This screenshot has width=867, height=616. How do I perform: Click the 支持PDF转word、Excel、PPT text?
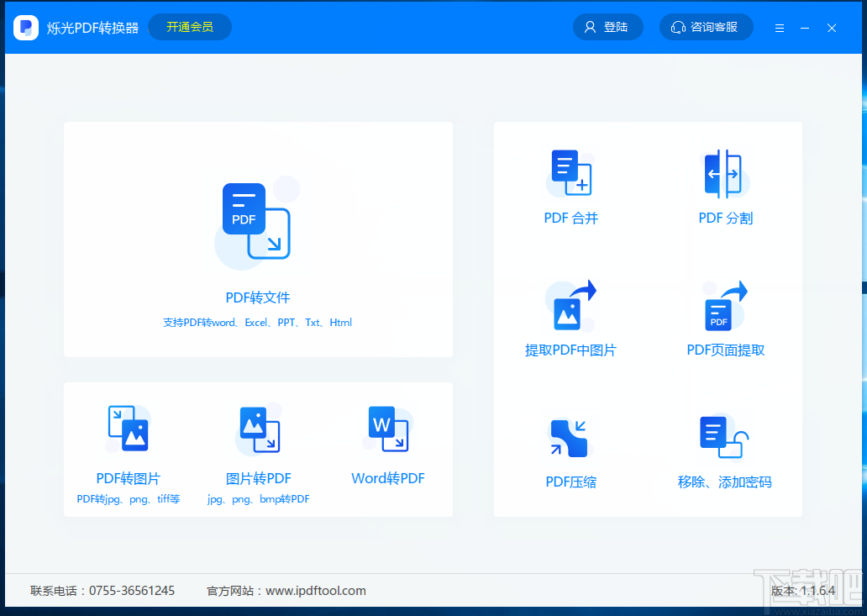point(257,322)
